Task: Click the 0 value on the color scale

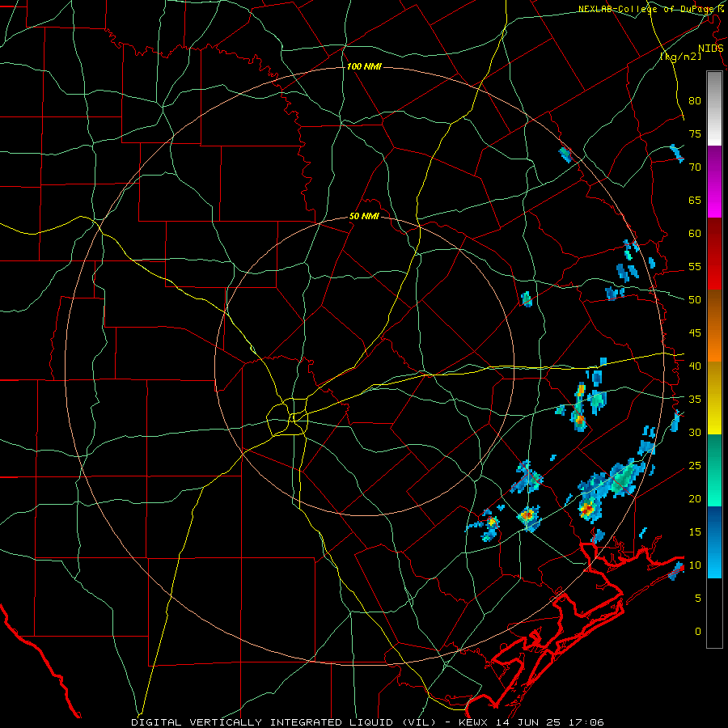Action: pos(698,632)
